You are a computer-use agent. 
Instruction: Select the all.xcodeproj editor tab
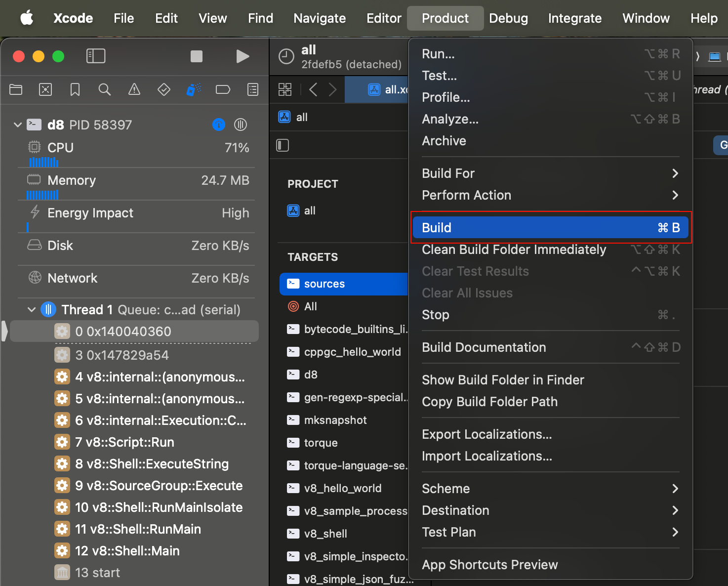(377, 89)
